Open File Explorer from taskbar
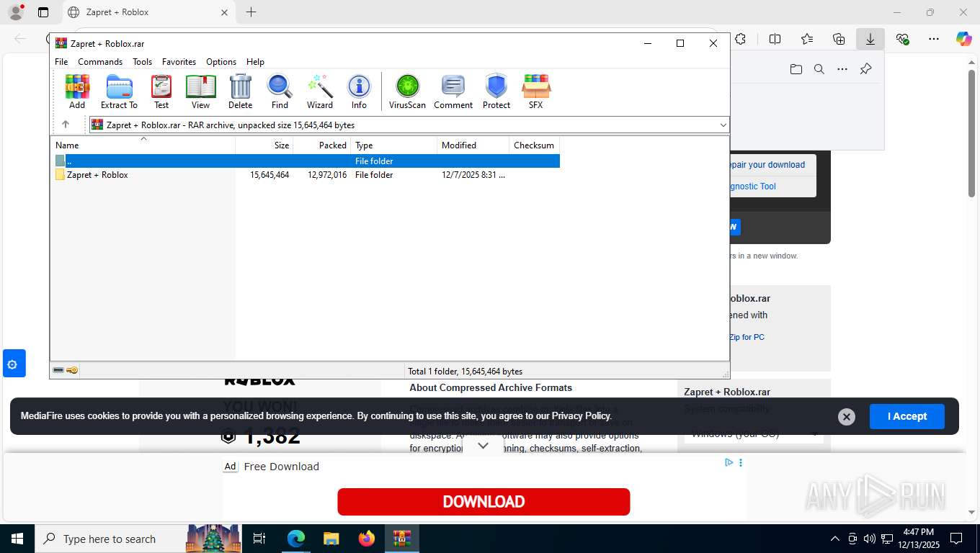This screenshot has height=553, width=980. (331, 539)
